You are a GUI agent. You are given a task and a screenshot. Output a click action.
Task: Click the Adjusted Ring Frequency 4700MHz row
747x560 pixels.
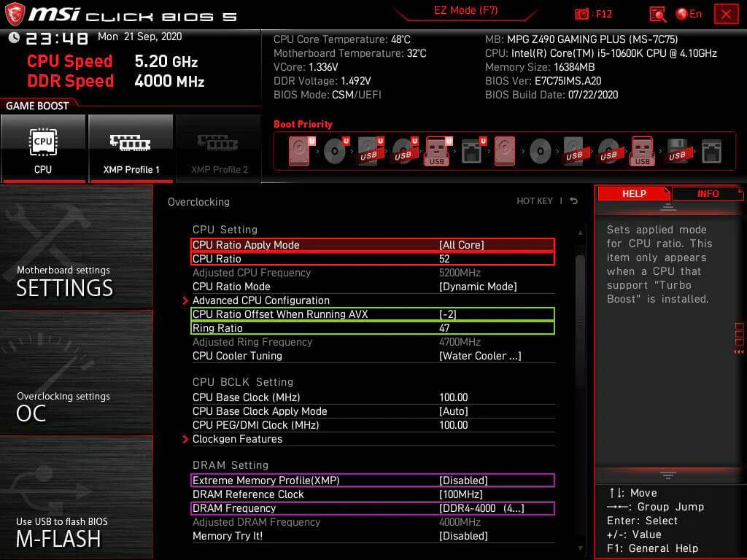pyautogui.click(x=373, y=342)
